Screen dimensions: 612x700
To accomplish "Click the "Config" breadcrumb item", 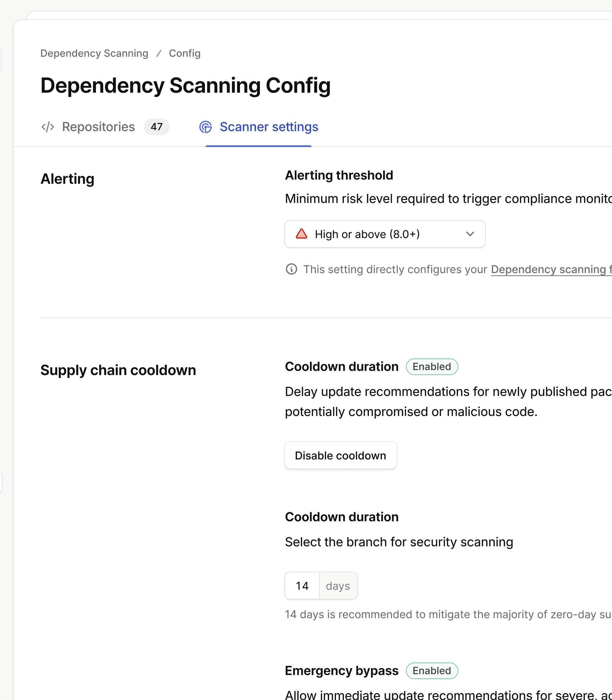I will [x=185, y=53].
